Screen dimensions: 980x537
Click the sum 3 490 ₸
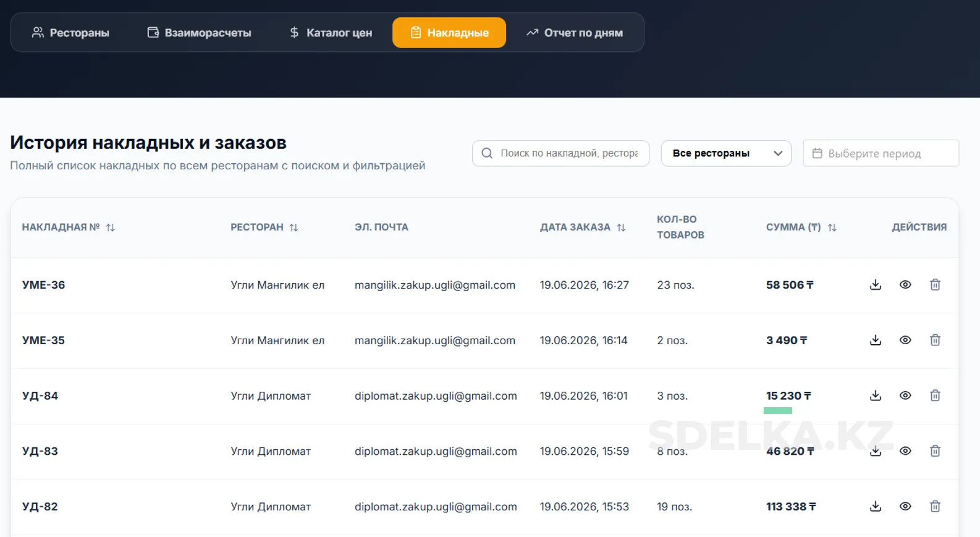[787, 340]
